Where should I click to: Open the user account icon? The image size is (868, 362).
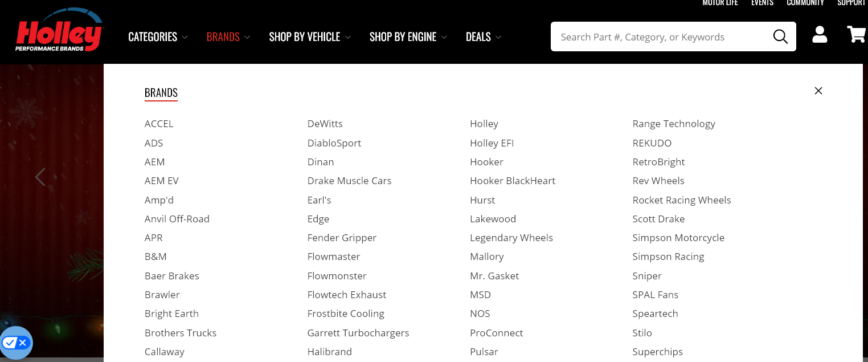point(820,35)
